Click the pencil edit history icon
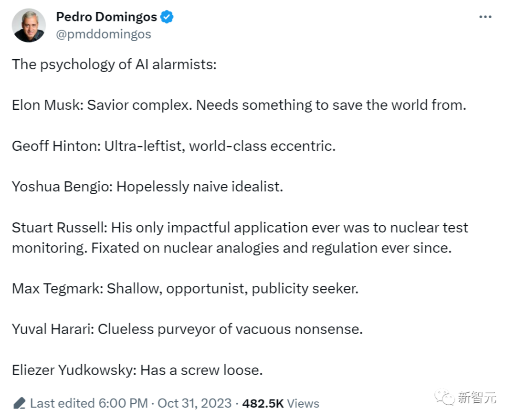505x420 pixels. 19,403
